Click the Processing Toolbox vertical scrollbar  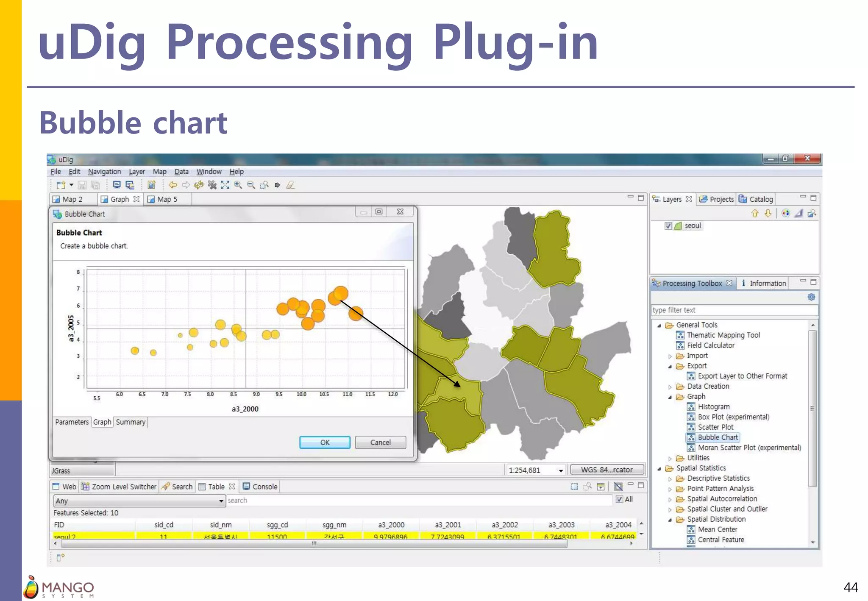812,409
